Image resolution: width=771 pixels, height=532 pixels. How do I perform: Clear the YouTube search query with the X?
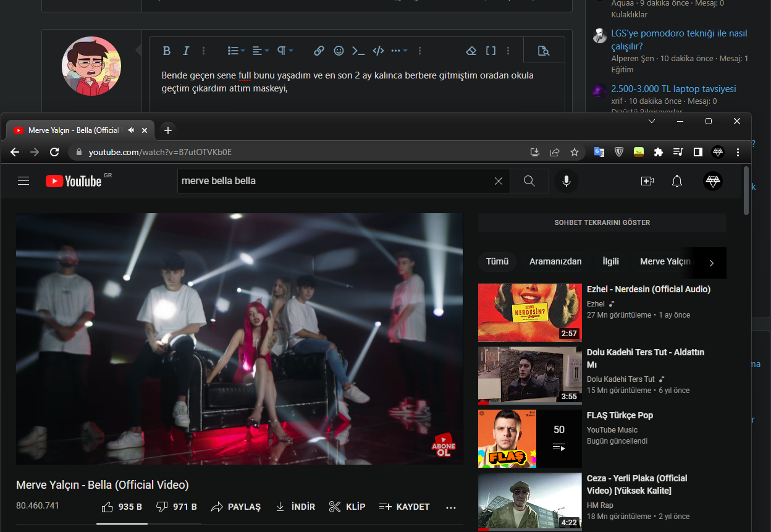499,181
